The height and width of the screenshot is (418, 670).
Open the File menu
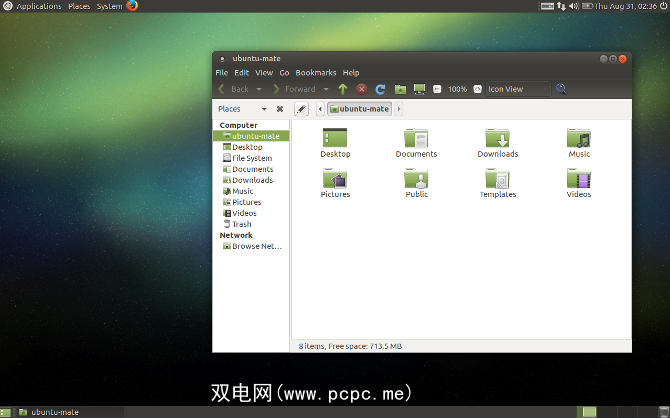[x=222, y=73]
